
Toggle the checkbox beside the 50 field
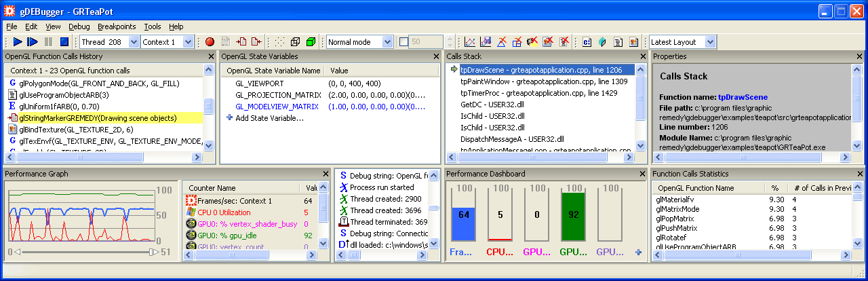[x=404, y=42]
